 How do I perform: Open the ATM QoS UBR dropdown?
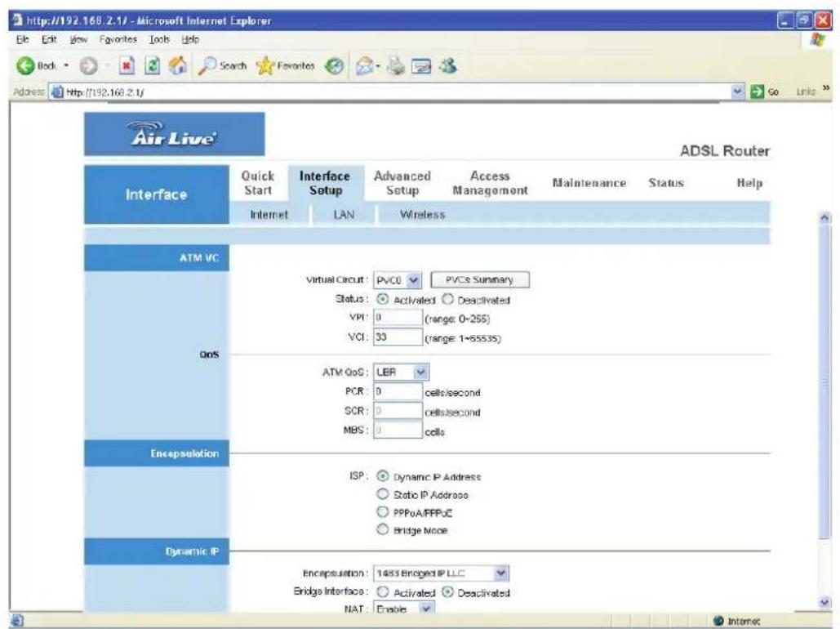[x=402, y=372]
